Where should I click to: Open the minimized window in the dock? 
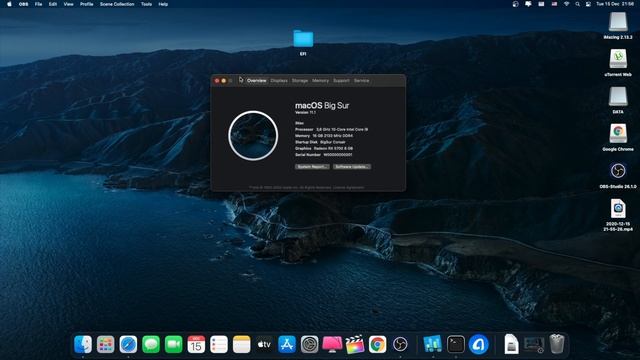[x=534, y=345]
